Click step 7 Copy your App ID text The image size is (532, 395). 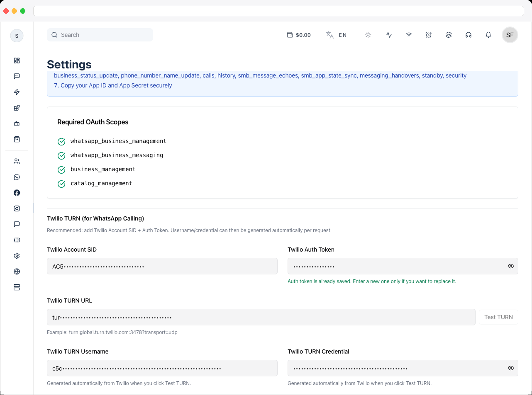coord(113,85)
